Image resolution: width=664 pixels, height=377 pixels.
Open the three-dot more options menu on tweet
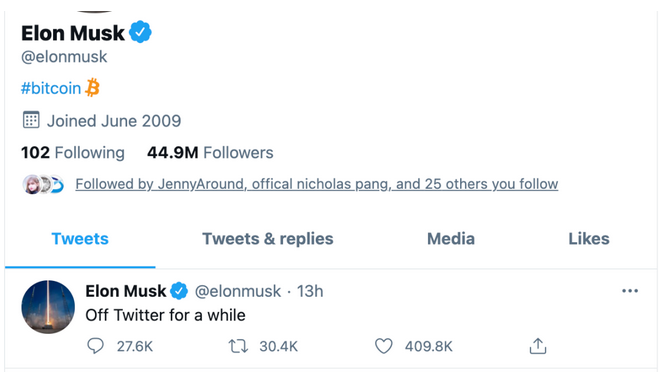630,291
